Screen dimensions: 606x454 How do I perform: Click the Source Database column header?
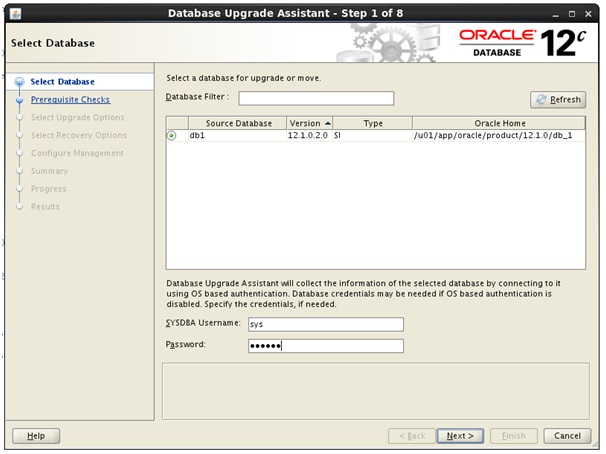coord(231,123)
